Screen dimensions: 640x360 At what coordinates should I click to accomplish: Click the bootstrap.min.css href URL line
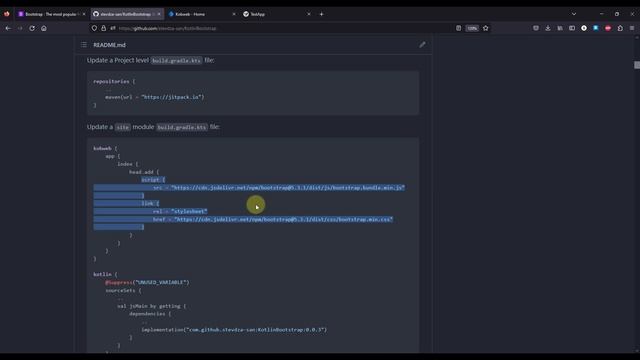tap(273, 219)
